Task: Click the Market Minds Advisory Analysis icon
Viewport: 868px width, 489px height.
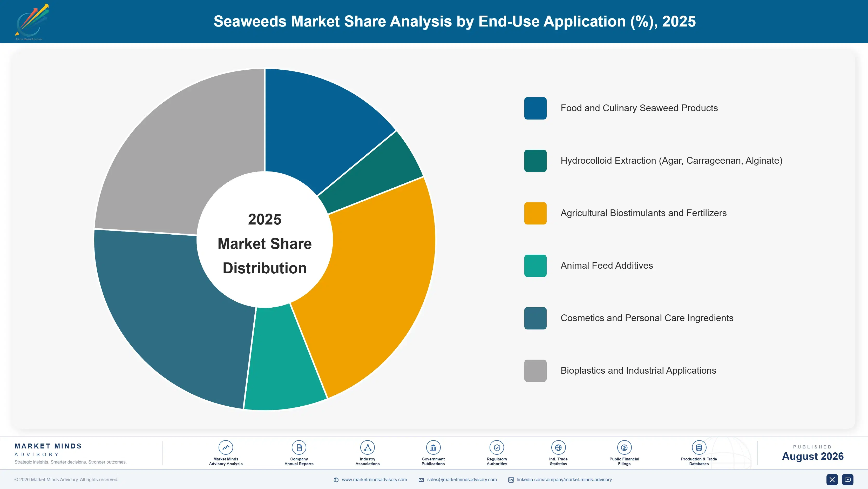Action: pos(226,447)
